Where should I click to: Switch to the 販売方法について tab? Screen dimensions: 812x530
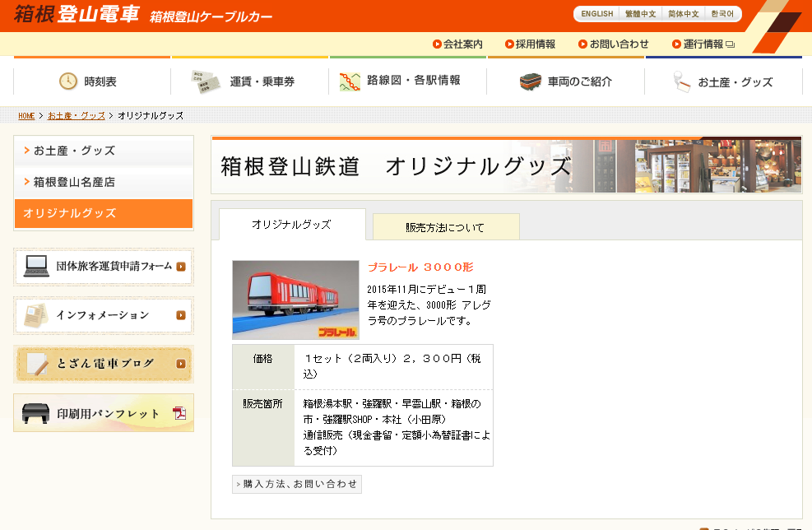click(445, 227)
